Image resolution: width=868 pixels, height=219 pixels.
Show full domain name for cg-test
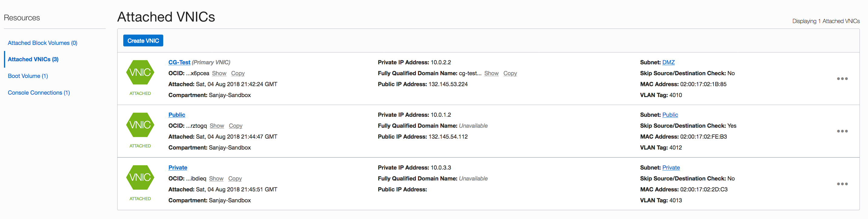coord(491,73)
